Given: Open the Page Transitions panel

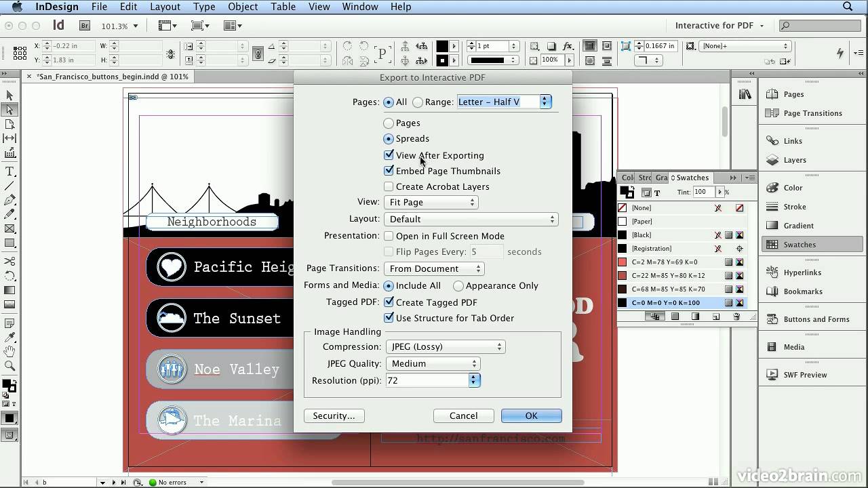Looking at the screenshot, I should [812, 113].
